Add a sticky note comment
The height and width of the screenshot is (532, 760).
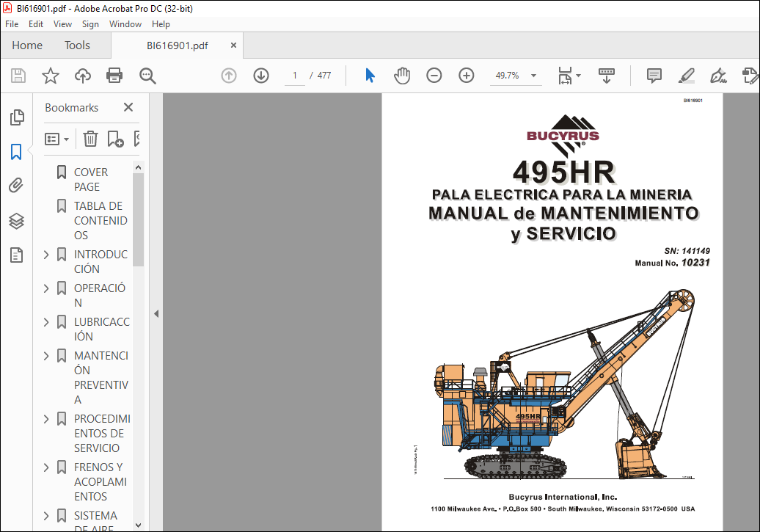pos(654,76)
